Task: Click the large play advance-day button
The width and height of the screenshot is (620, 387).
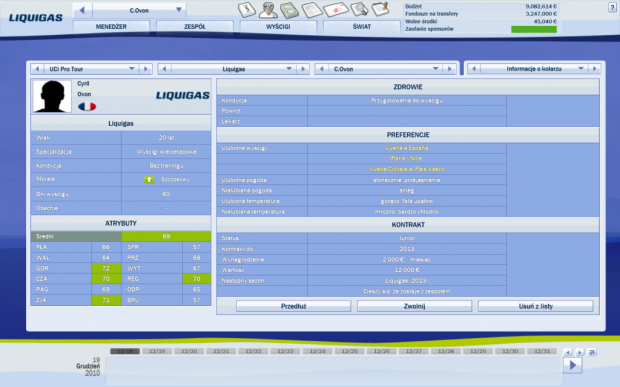Action: [x=573, y=365]
